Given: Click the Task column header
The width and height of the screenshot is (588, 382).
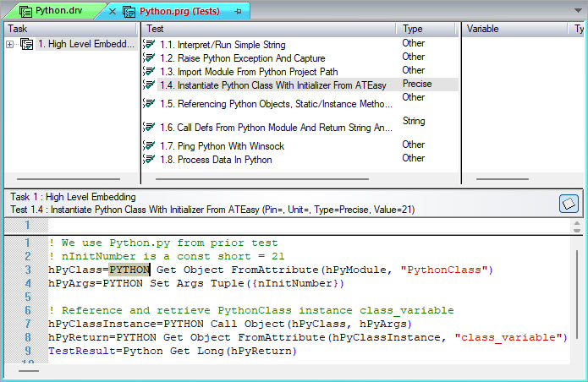Looking at the screenshot, I should pos(70,29).
